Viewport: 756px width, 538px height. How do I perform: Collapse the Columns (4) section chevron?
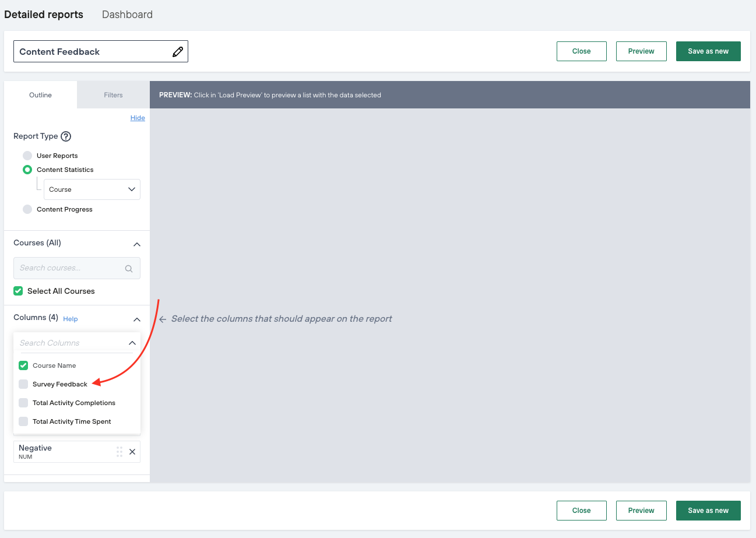click(x=137, y=319)
